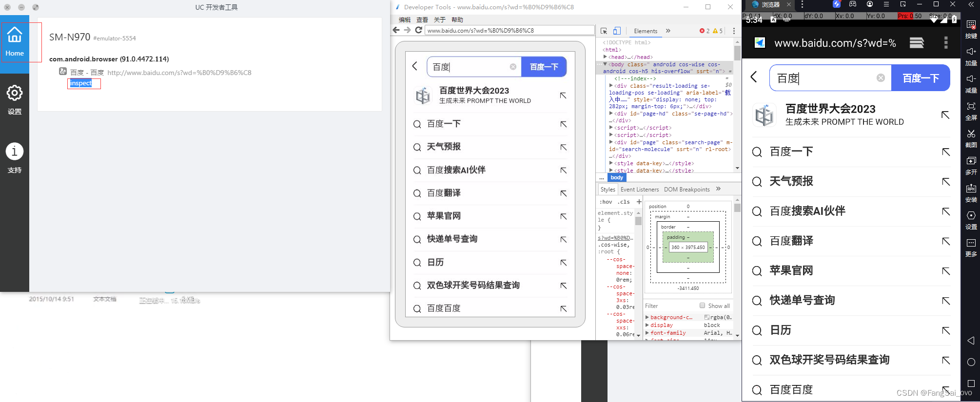Show more style sidebar tabs chevron

pos(718,189)
